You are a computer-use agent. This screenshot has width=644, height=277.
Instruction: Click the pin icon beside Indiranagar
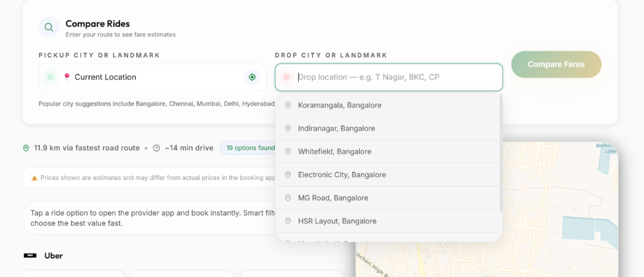288,128
